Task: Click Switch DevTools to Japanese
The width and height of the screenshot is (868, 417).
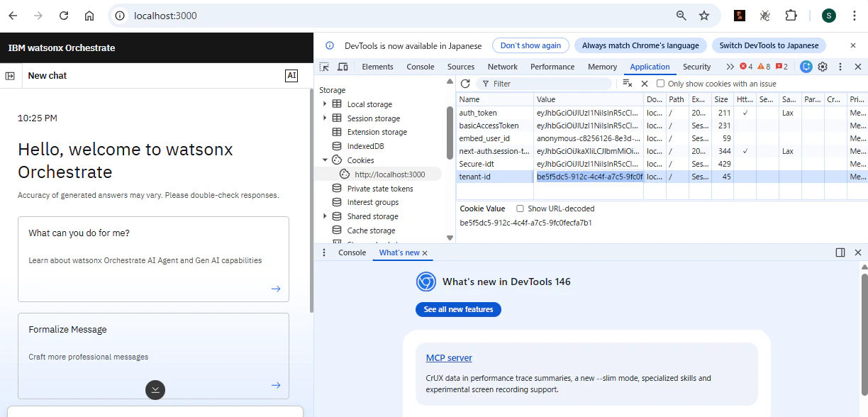Action: (x=769, y=45)
